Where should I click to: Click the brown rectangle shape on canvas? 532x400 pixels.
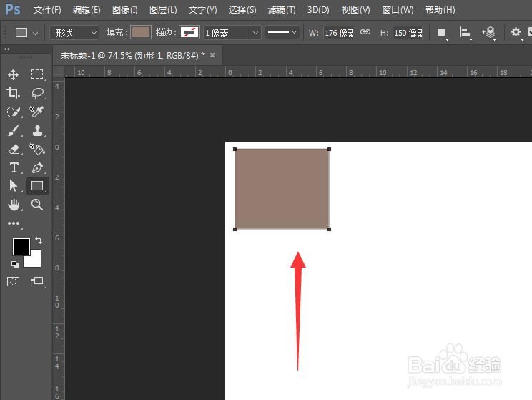pos(282,189)
